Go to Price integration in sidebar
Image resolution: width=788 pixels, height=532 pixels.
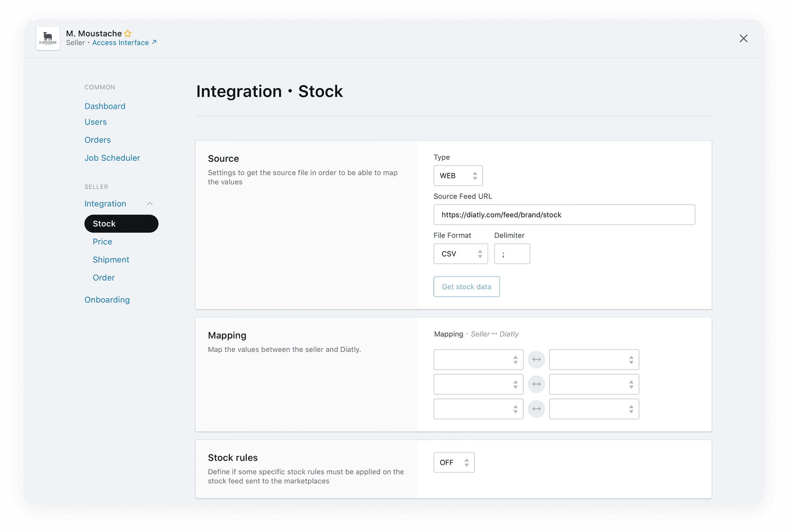coord(102,242)
